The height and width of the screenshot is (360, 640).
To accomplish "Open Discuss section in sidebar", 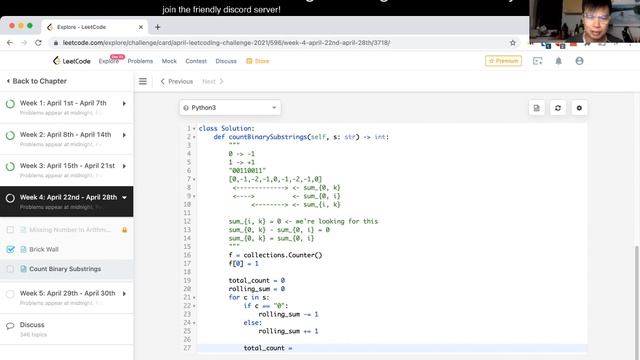I will click(32, 325).
